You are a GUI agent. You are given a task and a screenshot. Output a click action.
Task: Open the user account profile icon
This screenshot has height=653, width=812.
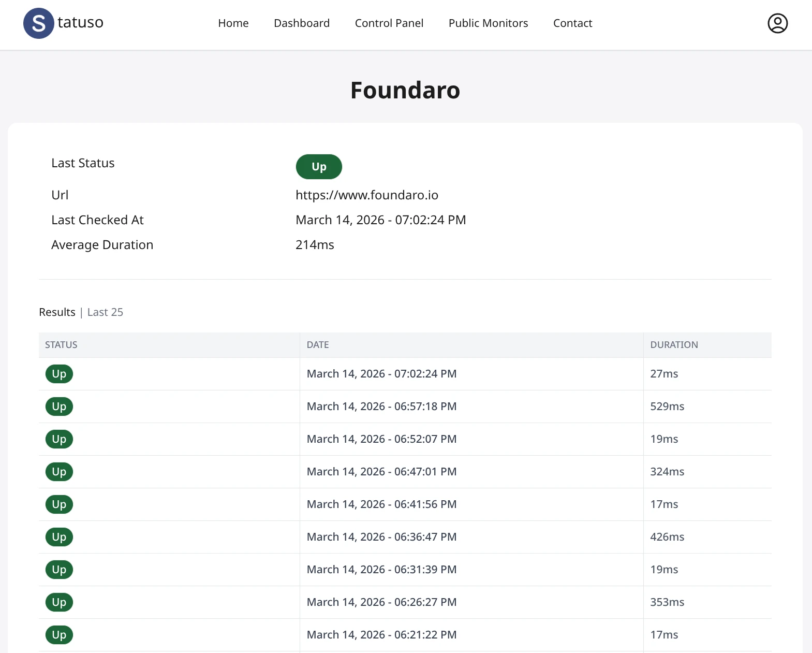click(x=777, y=23)
